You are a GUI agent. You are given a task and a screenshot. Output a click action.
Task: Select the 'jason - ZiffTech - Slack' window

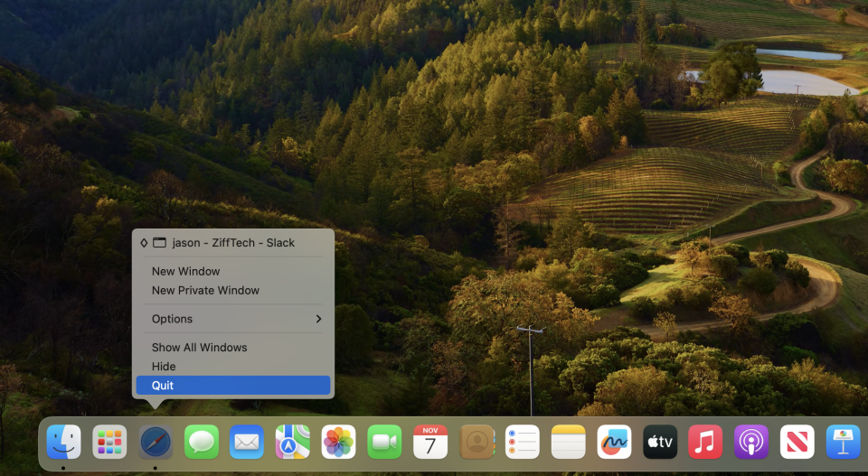(x=232, y=243)
